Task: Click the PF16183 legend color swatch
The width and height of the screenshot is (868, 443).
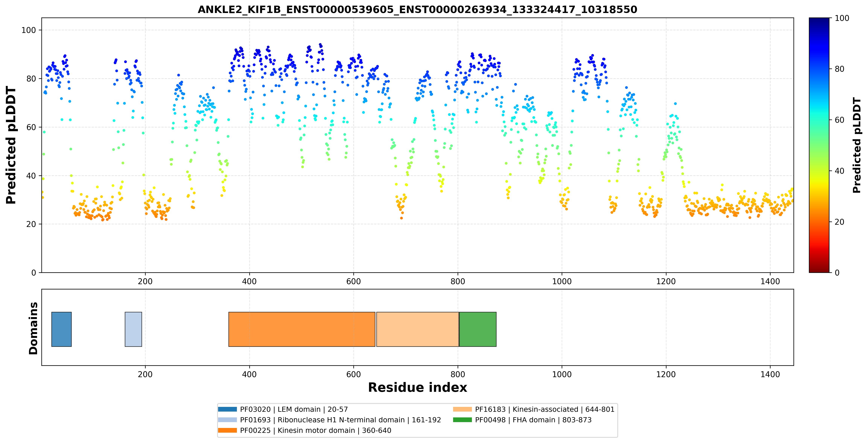Action: click(462, 409)
